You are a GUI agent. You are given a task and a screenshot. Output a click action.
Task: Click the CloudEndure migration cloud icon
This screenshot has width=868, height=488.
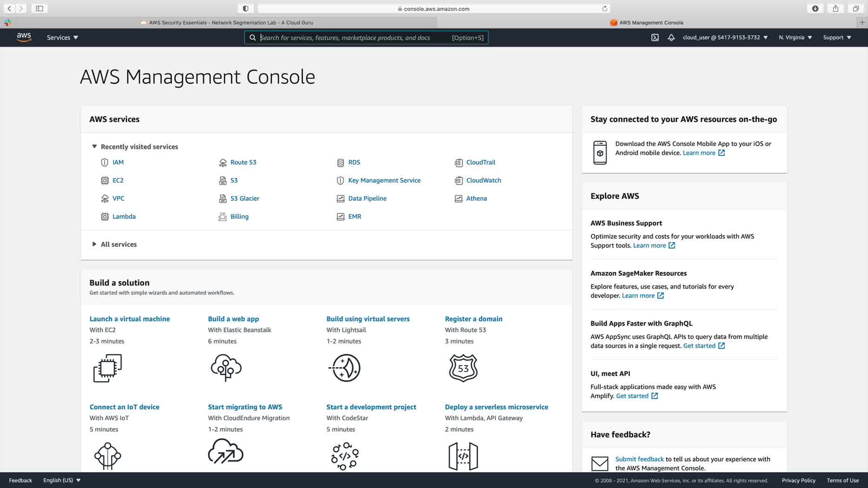pos(226,452)
